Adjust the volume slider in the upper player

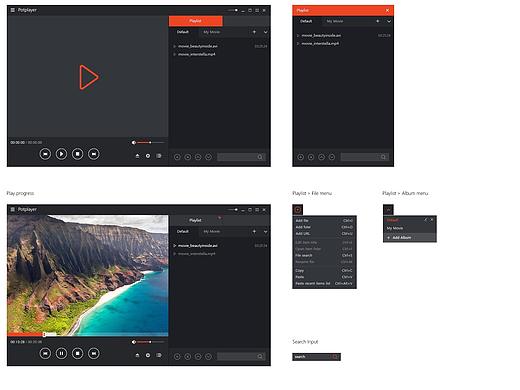tap(150, 143)
